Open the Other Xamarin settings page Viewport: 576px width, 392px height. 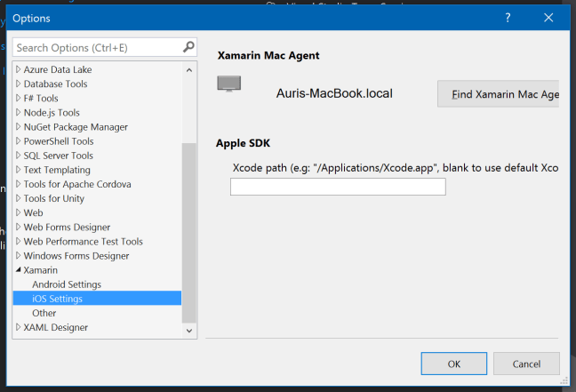click(x=44, y=313)
